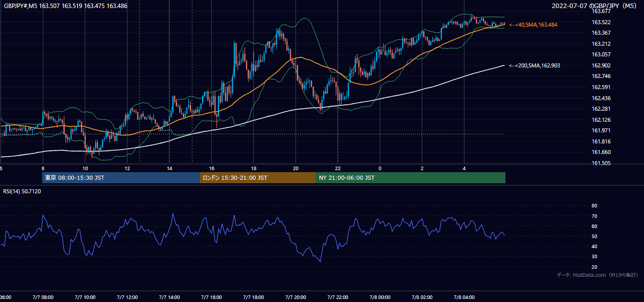Viewport: 644px width, 302px height.
Task: Click the NY 21:00-06:00 JST session bar
Action: (x=411, y=178)
